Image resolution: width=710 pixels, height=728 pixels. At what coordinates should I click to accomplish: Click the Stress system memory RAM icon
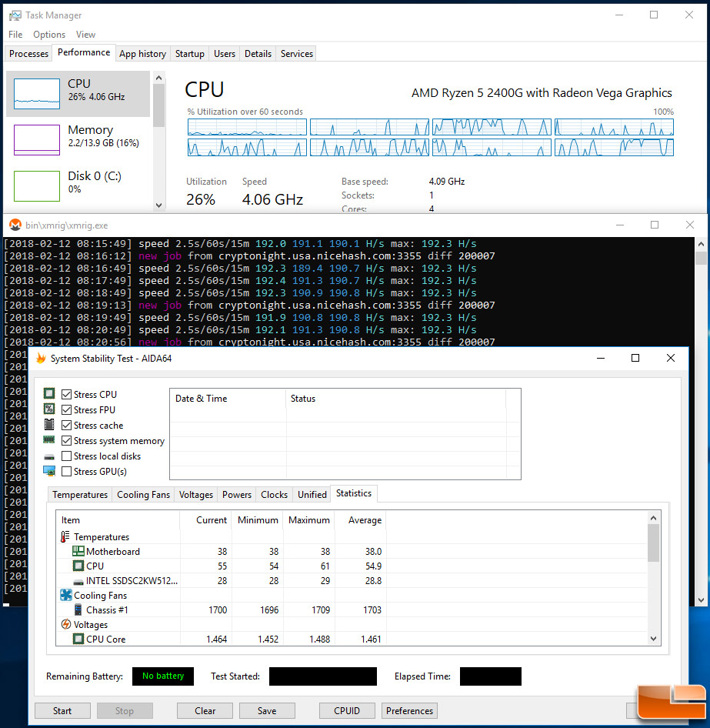tap(49, 439)
